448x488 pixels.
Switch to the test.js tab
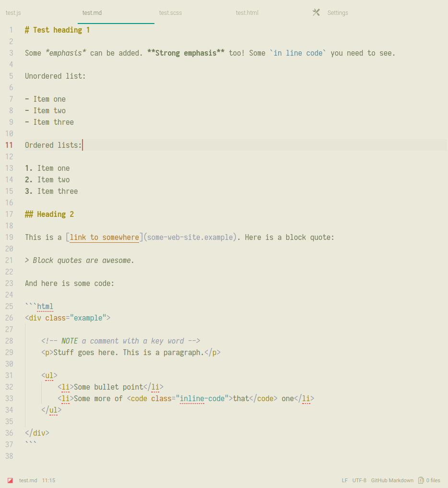pyautogui.click(x=13, y=13)
